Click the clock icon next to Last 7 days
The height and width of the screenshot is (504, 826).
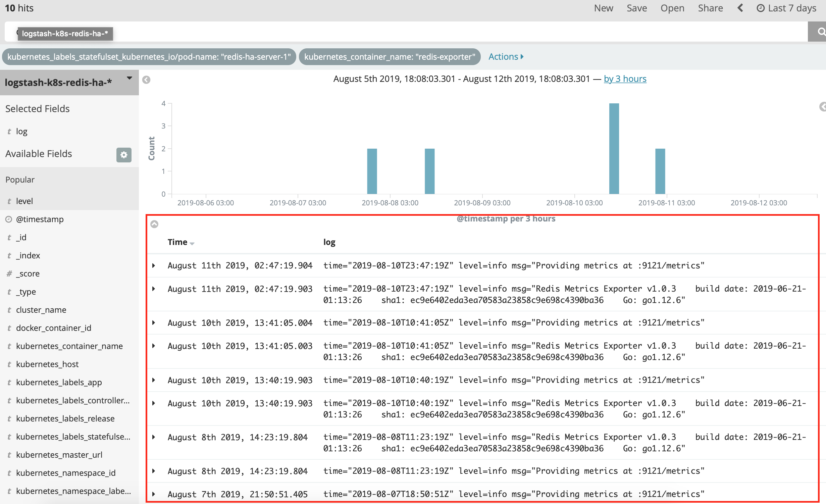[x=760, y=8]
